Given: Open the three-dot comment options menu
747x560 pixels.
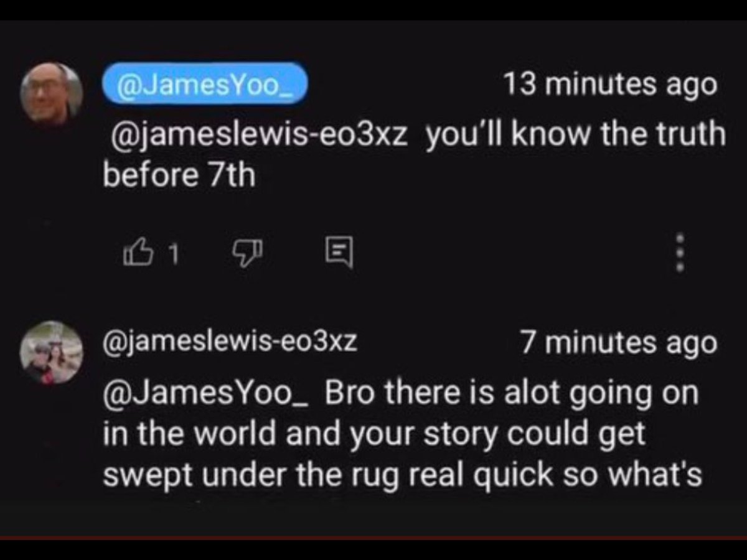Looking at the screenshot, I should pos(680,252).
